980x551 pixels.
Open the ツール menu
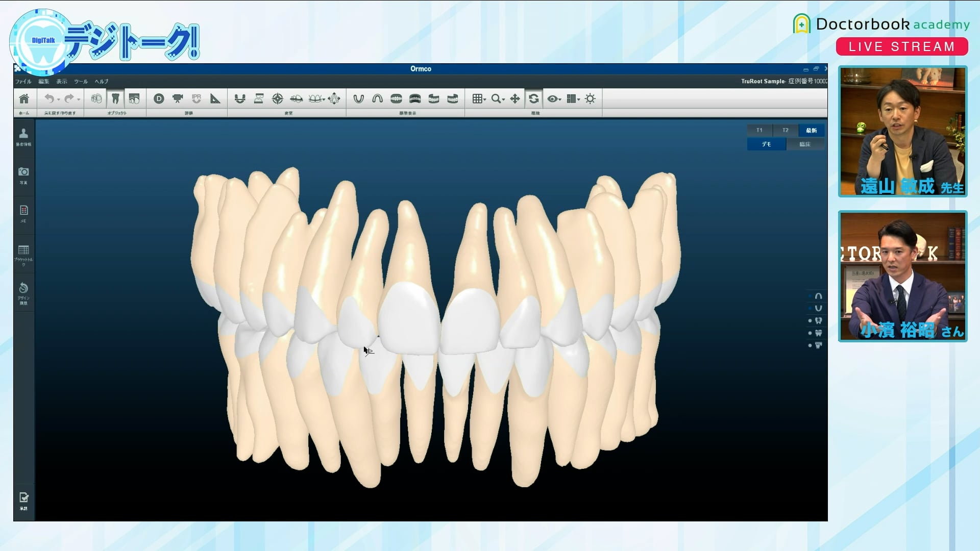pos(81,82)
